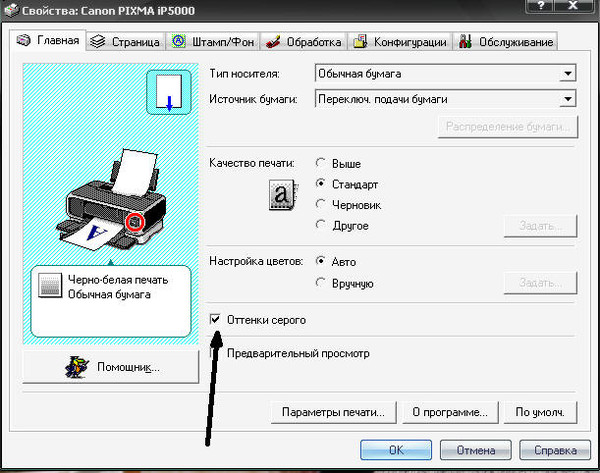This screenshot has width=600, height=473.
Task: Click the title bar help question mark
Action: pos(540,6)
